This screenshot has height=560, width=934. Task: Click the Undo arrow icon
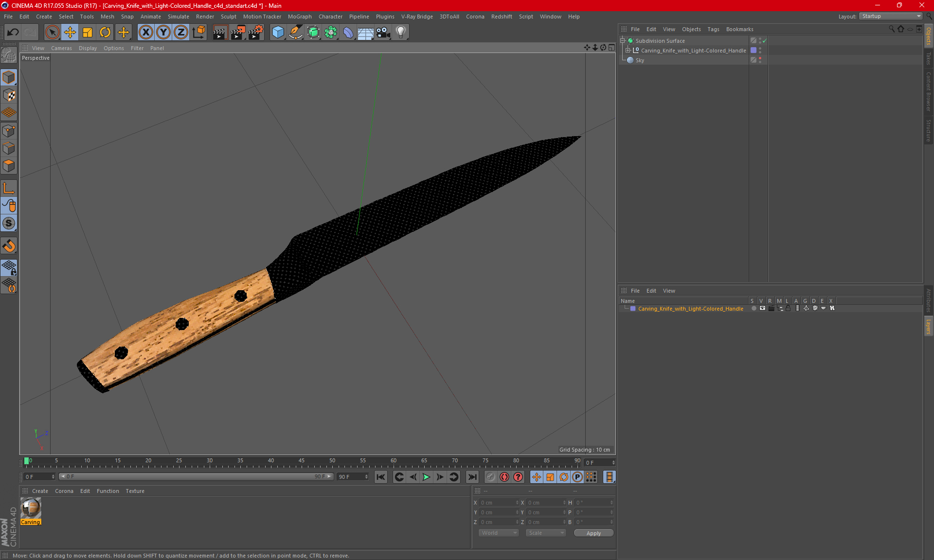pos(13,32)
